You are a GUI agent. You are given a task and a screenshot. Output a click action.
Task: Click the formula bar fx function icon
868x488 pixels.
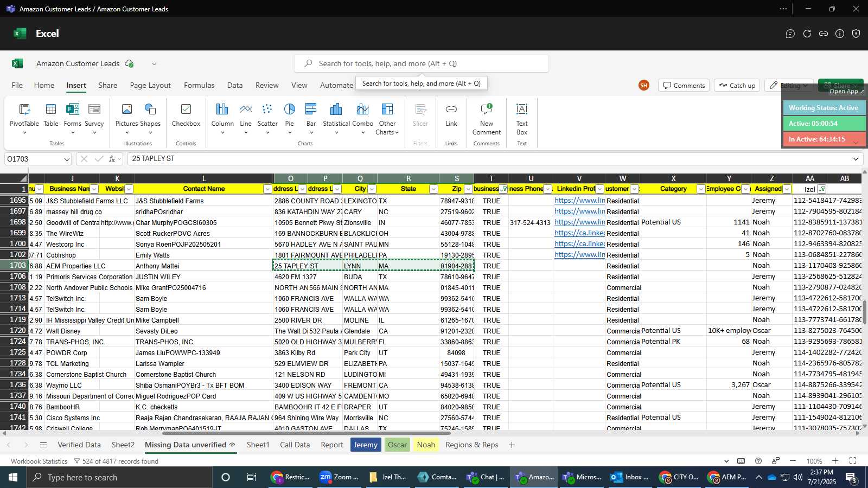[x=112, y=159]
